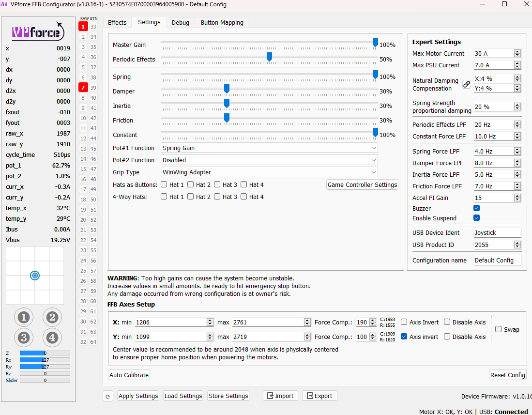Screen dimensions: 532x415
Task: Tick the Hats as Buttons Hat 1 checkbox
Action: coord(164,184)
